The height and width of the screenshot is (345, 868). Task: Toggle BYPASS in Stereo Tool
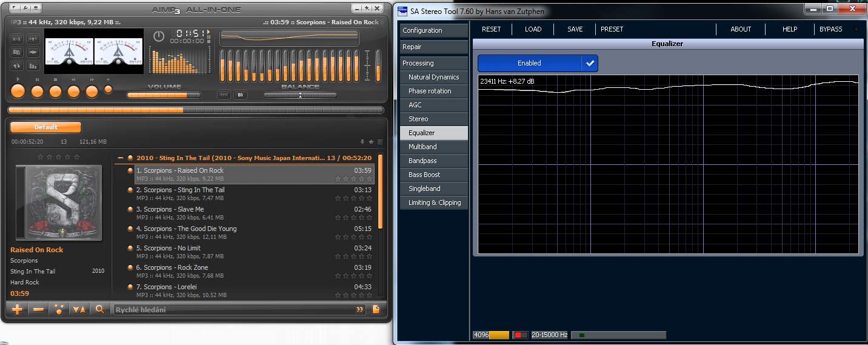point(830,29)
